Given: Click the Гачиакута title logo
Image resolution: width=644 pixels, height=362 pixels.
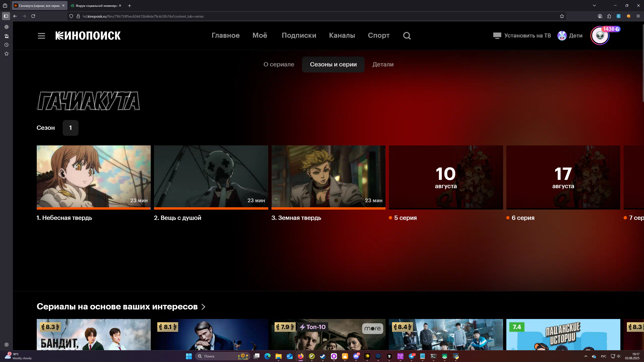Looking at the screenshot, I should pyautogui.click(x=88, y=101).
